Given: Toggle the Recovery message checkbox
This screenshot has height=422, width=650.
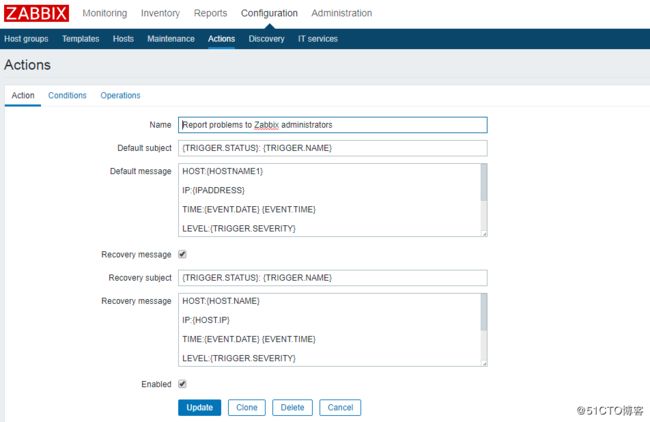Looking at the screenshot, I should pyautogui.click(x=182, y=254).
